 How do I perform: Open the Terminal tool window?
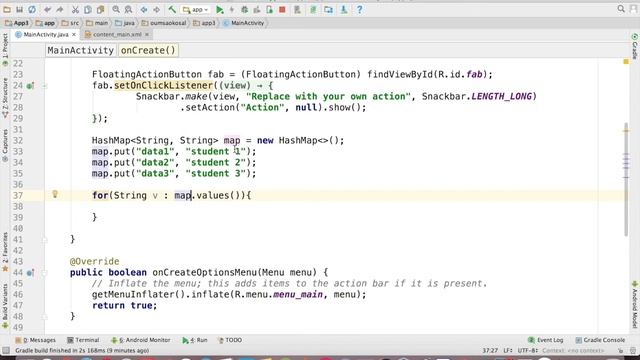point(83,340)
